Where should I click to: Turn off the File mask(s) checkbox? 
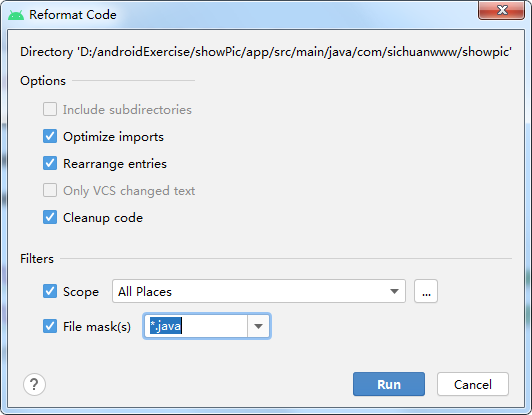[x=50, y=326]
